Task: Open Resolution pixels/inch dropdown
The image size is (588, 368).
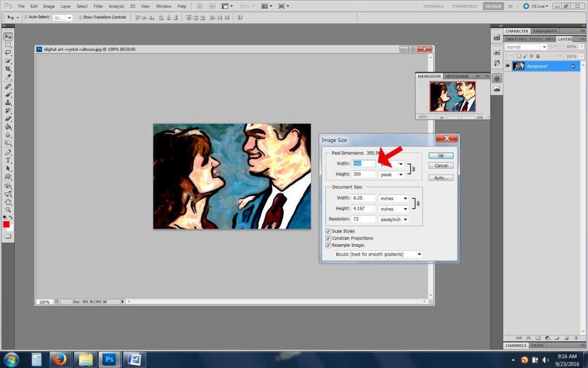Action: point(394,219)
